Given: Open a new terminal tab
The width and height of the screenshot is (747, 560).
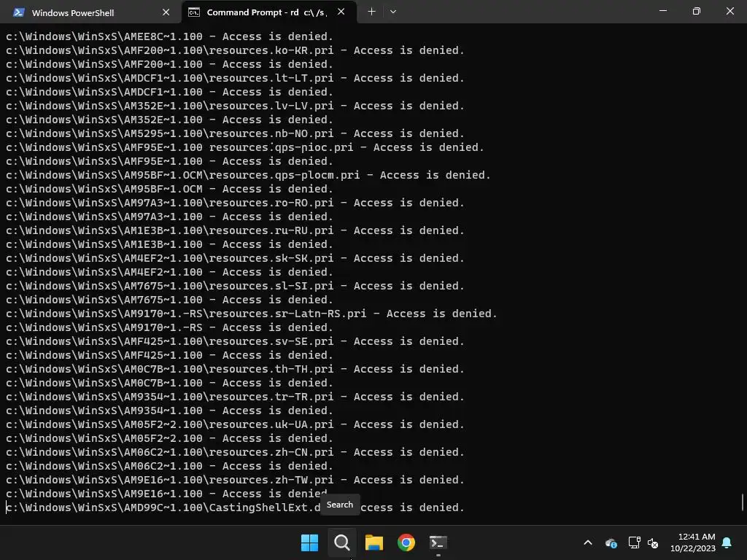Looking at the screenshot, I should point(371,12).
